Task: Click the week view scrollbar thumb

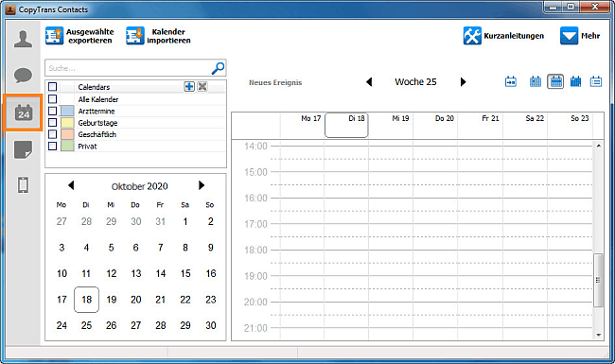Action: [x=598, y=280]
